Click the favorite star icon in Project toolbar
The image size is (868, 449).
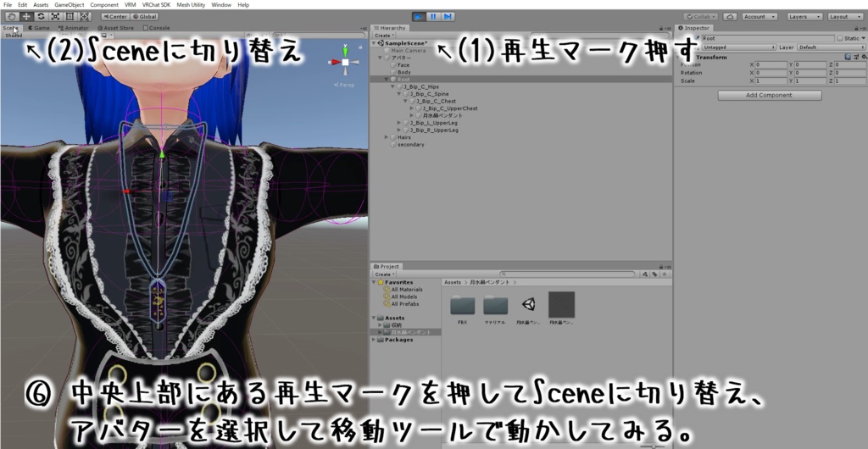(665, 274)
